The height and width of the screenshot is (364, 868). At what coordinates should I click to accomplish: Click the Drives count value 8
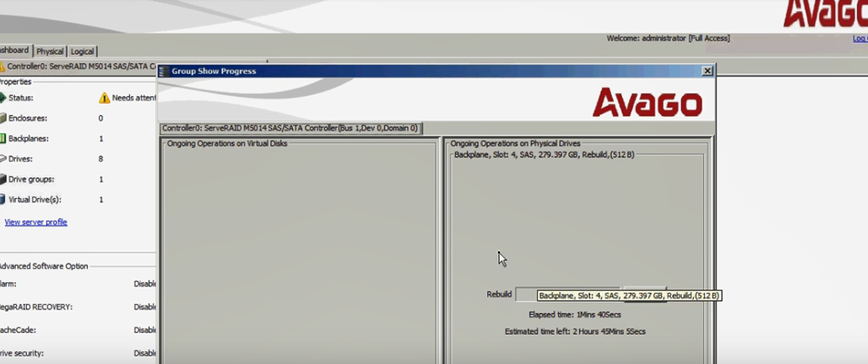[x=101, y=159]
